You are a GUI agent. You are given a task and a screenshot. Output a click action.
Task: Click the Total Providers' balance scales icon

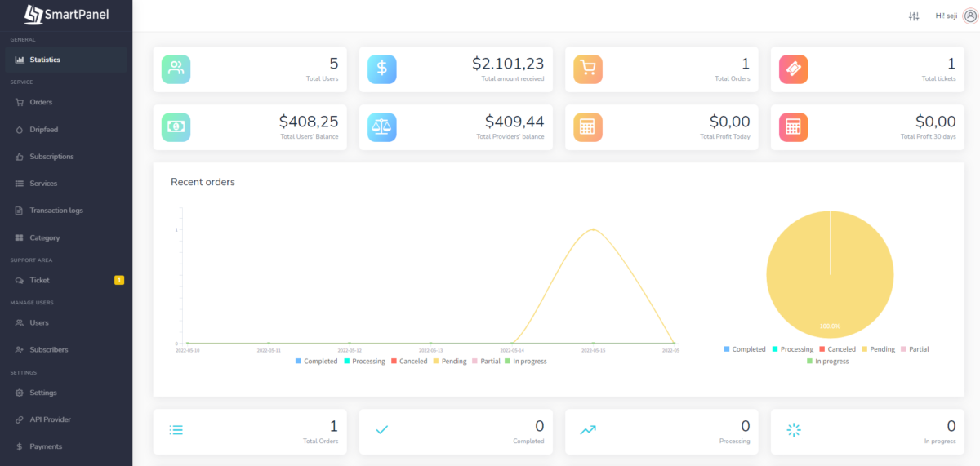point(382,127)
